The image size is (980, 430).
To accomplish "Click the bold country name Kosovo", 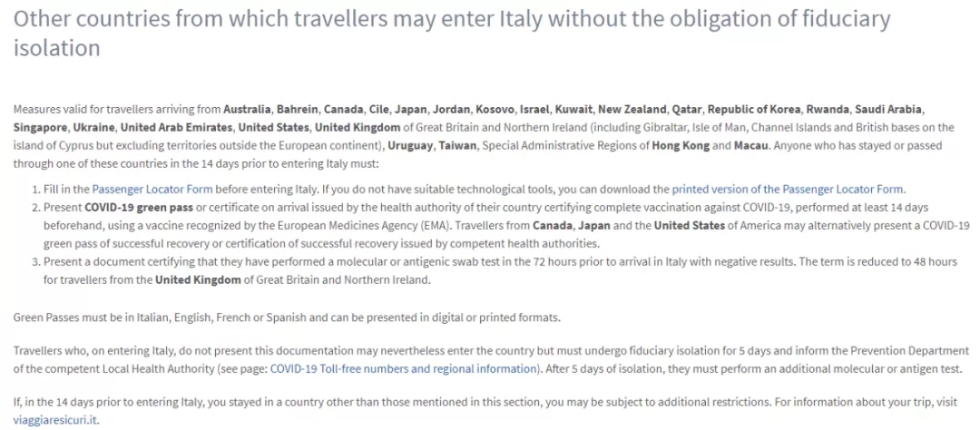I will coord(495,110).
